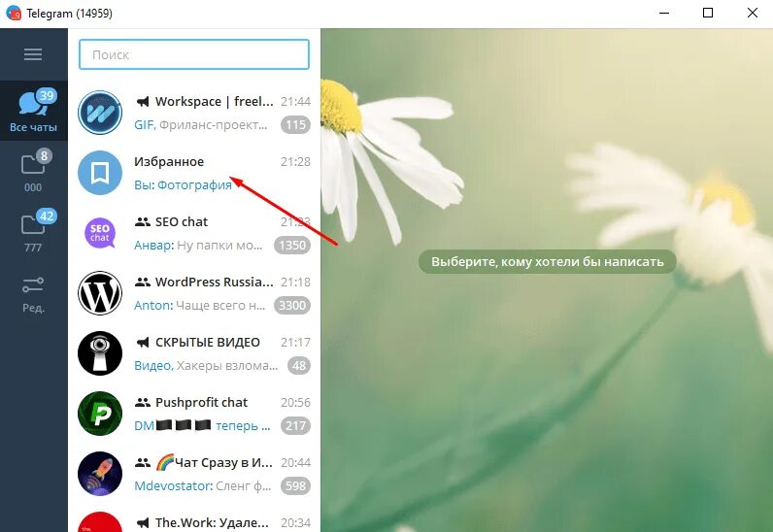Click "Выберите, кому хотели бы написать" label
Viewport: 773px width, 532px height.
547,261
